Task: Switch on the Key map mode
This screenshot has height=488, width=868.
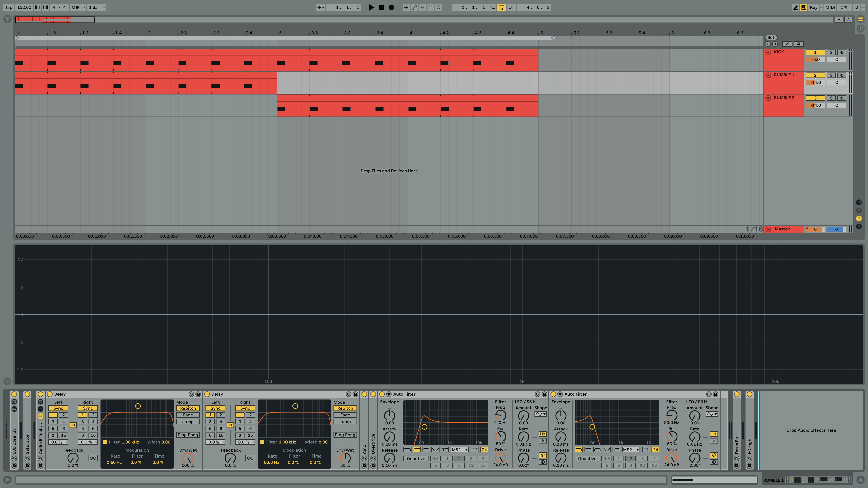Action: click(813, 7)
